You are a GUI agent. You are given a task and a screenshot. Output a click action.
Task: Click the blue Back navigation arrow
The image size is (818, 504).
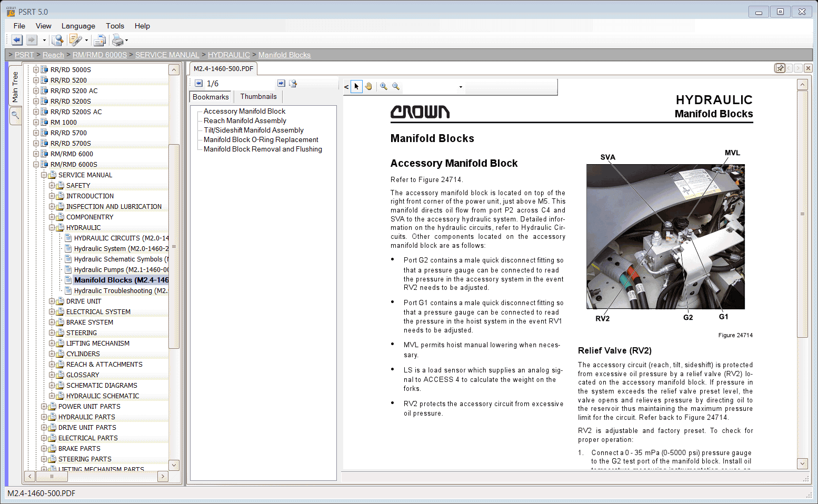click(17, 40)
